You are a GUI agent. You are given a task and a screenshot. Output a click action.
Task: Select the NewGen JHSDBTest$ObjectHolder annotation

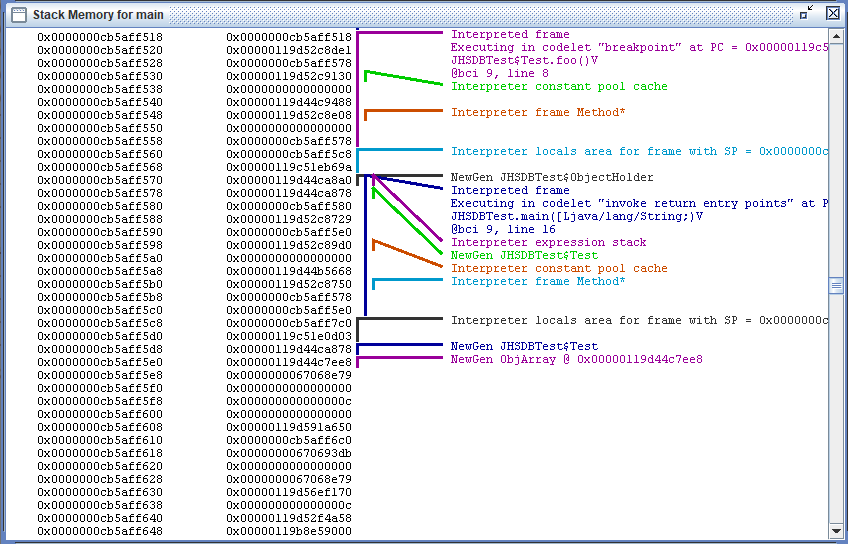pyautogui.click(x=552, y=177)
